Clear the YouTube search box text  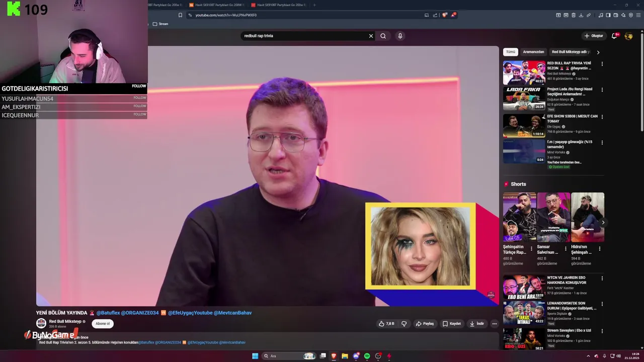coord(371,36)
